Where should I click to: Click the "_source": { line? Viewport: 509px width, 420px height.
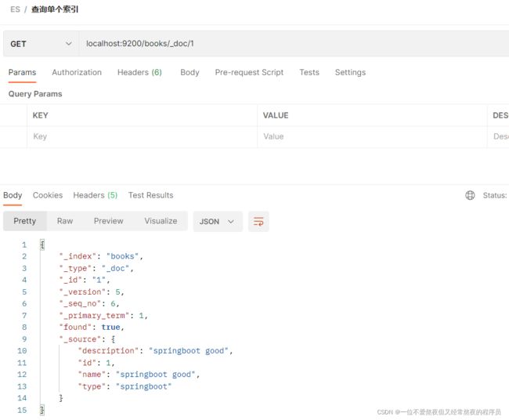(87, 339)
